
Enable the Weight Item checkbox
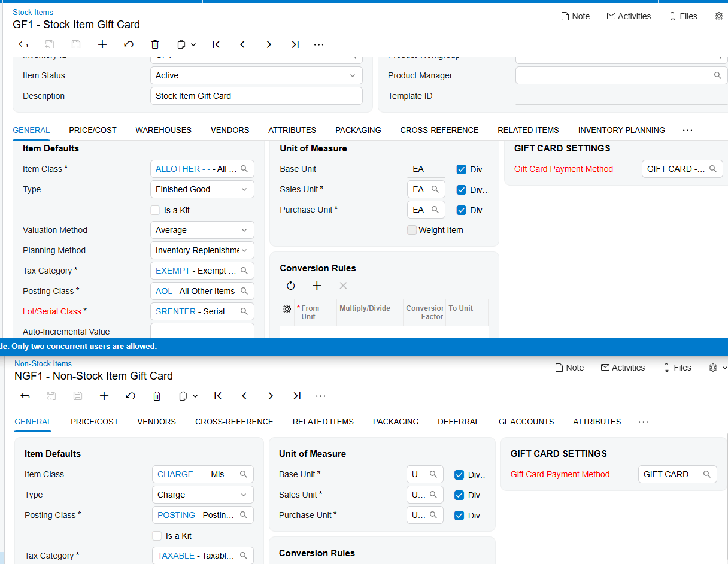[412, 230]
